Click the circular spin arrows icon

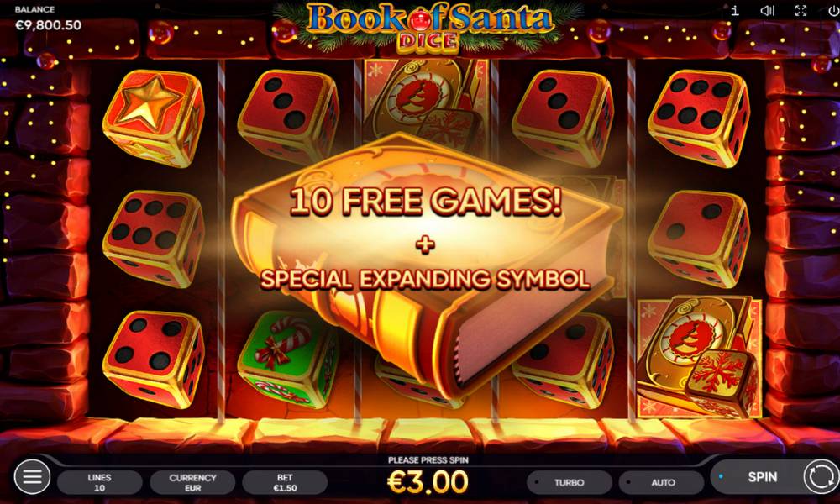(820, 476)
